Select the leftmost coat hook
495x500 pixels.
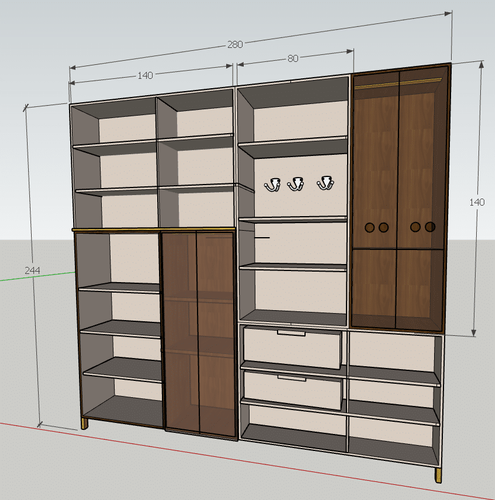pyautogui.click(x=272, y=185)
